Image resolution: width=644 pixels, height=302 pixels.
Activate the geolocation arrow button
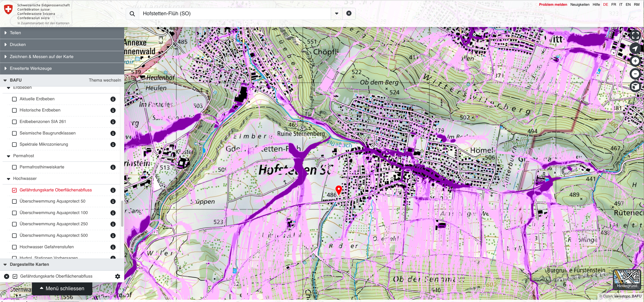(x=635, y=48)
